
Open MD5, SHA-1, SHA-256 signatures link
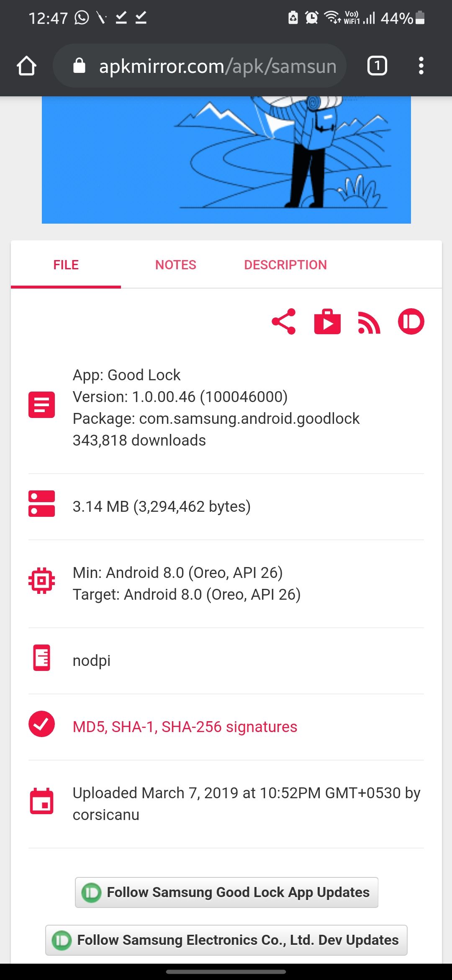coord(185,727)
